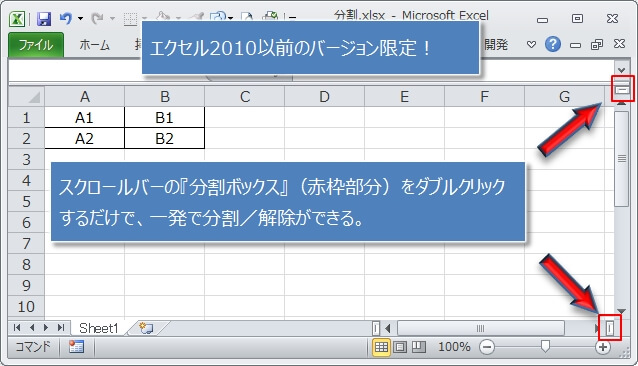Image resolution: width=638 pixels, height=366 pixels.
Task: Click the horizontal scrollbar thumb
Action: click(481, 328)
